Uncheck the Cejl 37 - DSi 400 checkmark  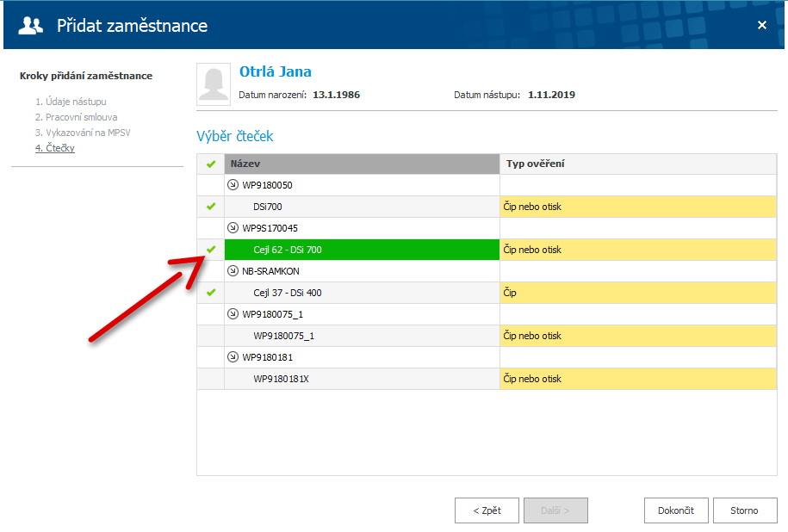[x=211, y=293]
